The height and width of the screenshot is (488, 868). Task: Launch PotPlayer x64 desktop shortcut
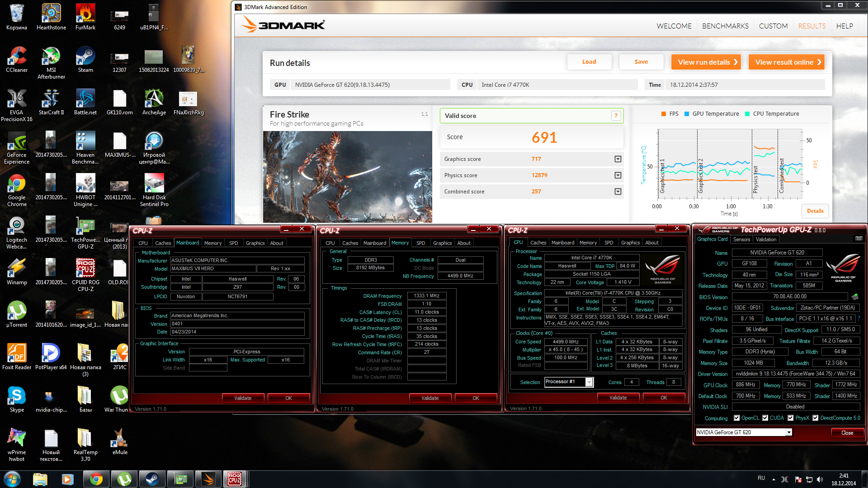(x=51, y=357)
